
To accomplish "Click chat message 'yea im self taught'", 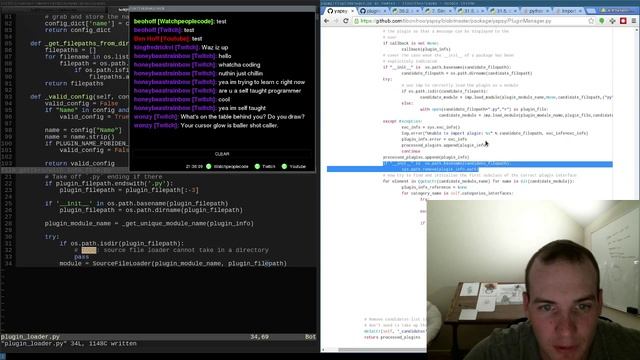I will [242, 108].
